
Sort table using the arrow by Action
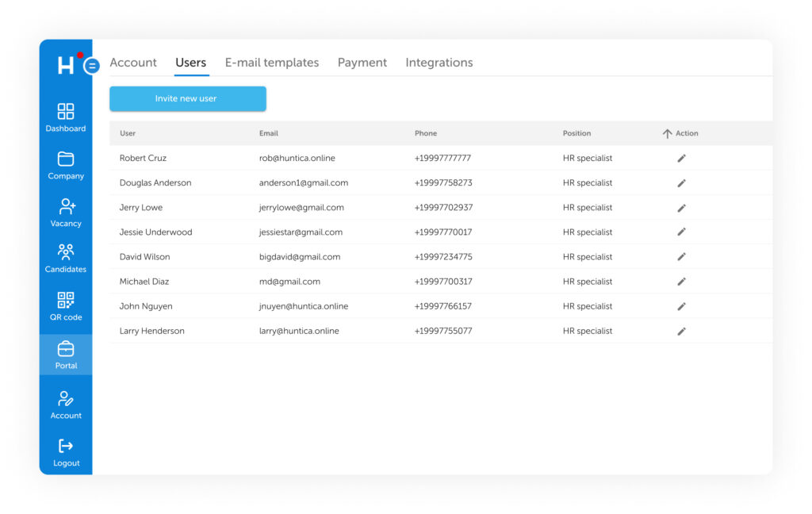pos(667,134)
